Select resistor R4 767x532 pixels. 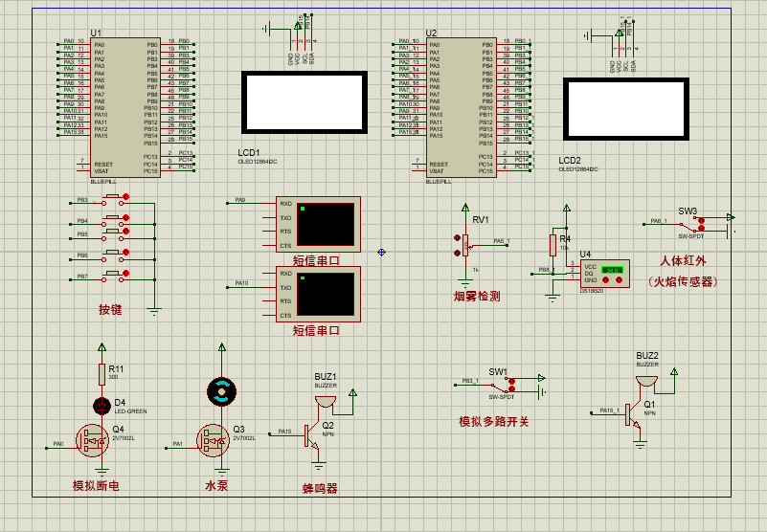click(x=553, y=245)
